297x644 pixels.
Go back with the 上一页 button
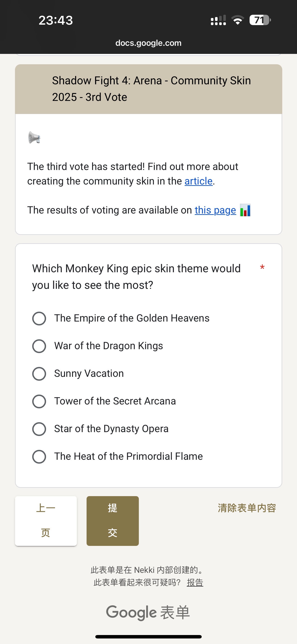[x=46, y=521]
